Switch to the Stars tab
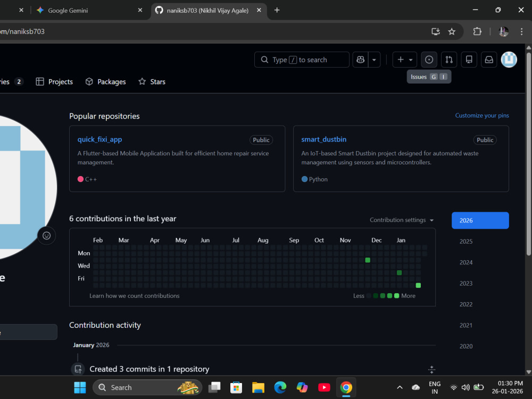 point(152,82)
